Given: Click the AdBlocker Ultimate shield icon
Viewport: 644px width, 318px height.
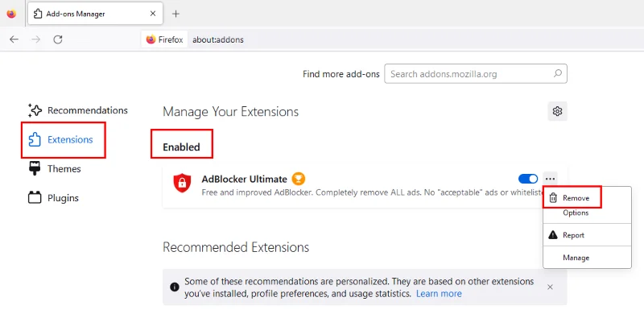Looking at the screenshot, I should click(x=182, y=183).
